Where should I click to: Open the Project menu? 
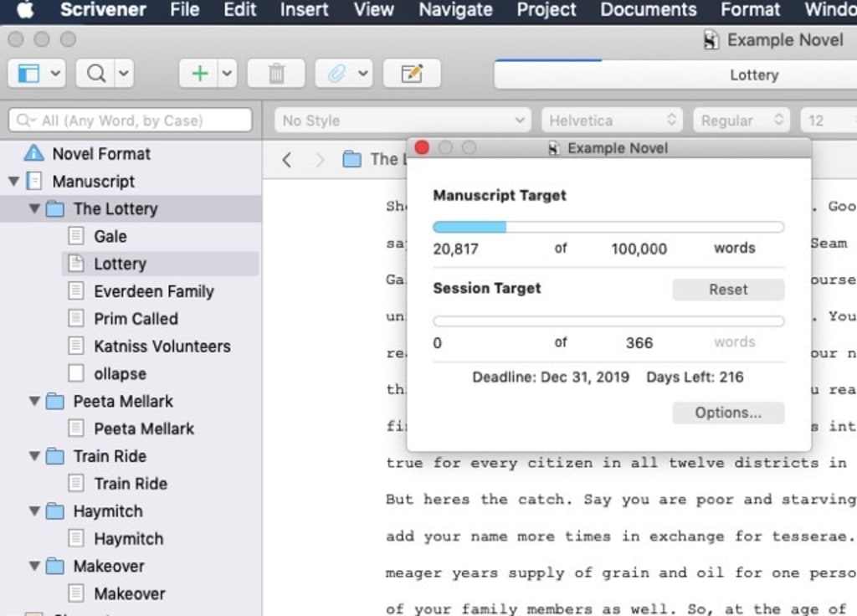[547, 10]
